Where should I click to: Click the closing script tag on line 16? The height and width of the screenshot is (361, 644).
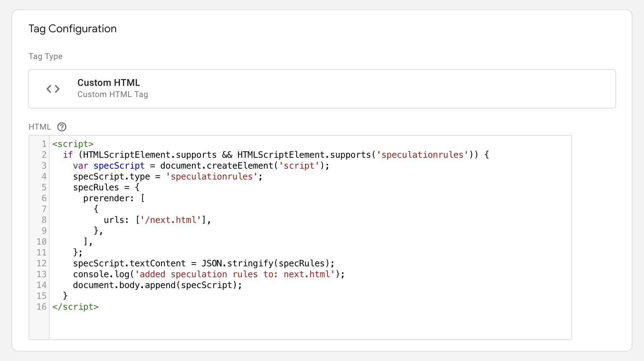point(75,307)
